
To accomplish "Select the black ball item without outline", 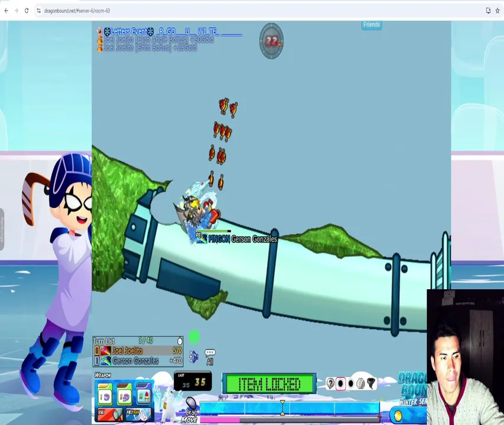I will (351, 383).
